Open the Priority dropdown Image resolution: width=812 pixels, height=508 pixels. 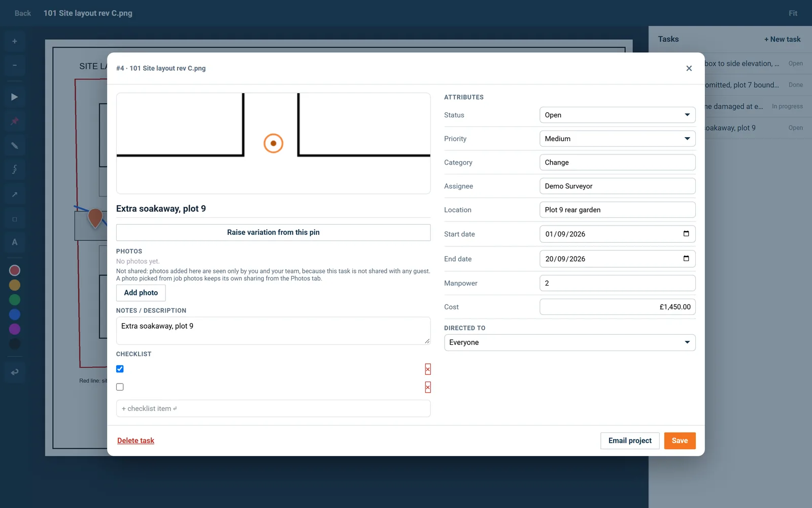pos(617,139)
